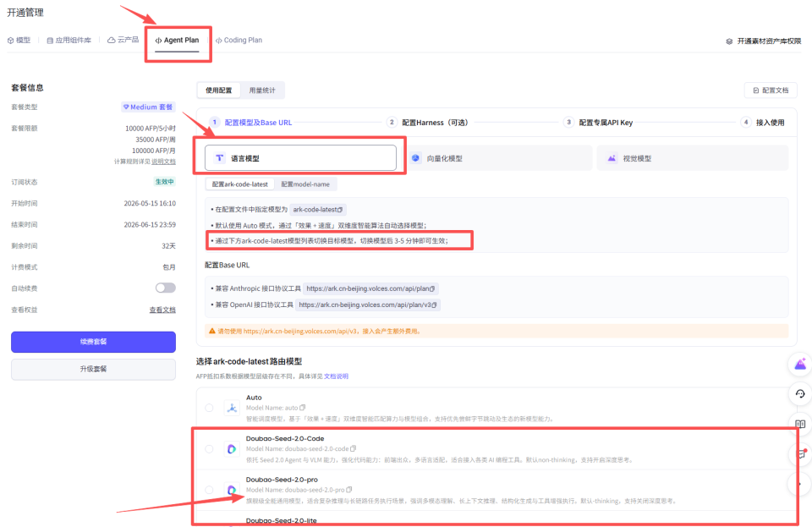Click the T icon on 语言模型
This screenshot has width=812, height=527.
click(x=220, y=158)
